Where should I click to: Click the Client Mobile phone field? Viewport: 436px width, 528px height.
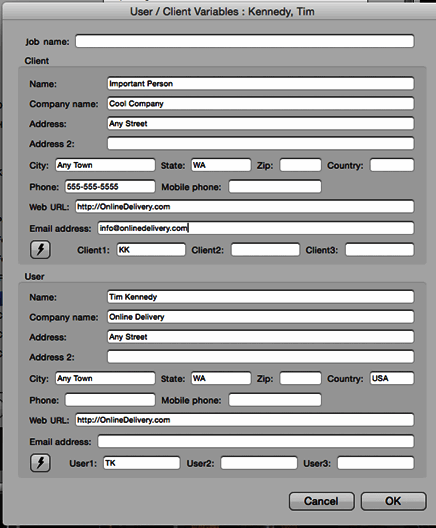click(275, 187)
